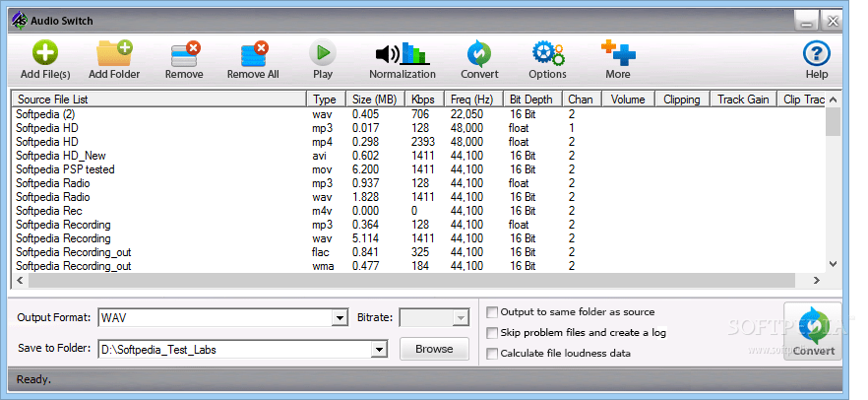This screenshot has width=868, height=400.
Task: Click the Bit Depth column header
Action: coord(532,100)
